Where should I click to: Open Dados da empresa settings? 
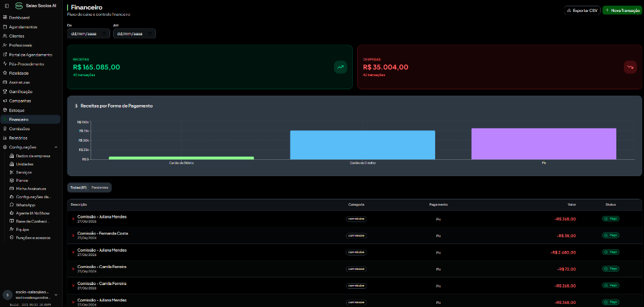click(31, 156)
